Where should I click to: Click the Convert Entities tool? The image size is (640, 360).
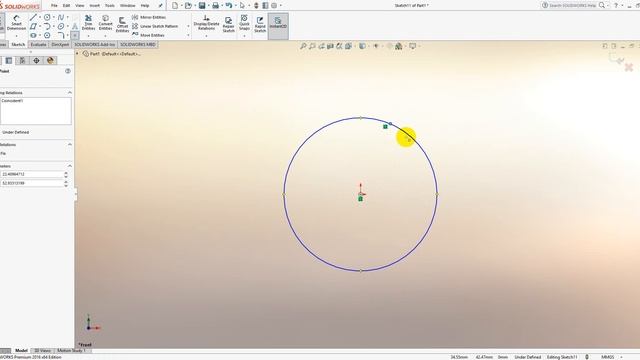(105, 23)
